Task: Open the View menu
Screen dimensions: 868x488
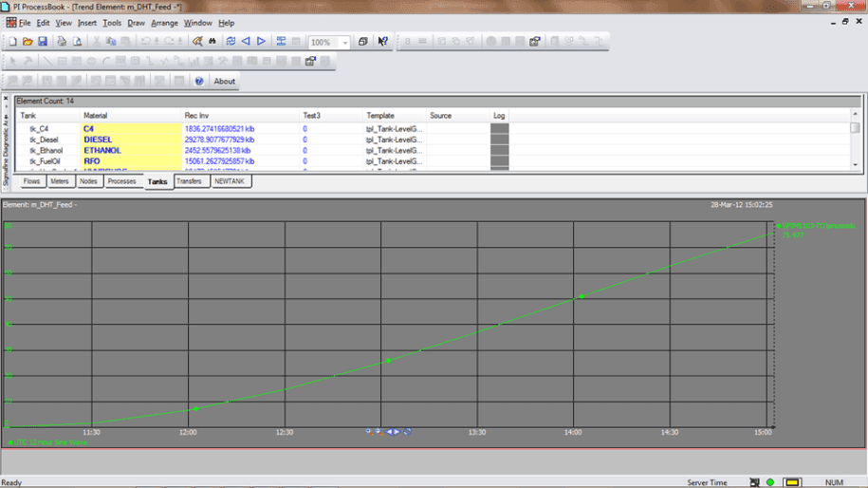Action: [64, 23]
